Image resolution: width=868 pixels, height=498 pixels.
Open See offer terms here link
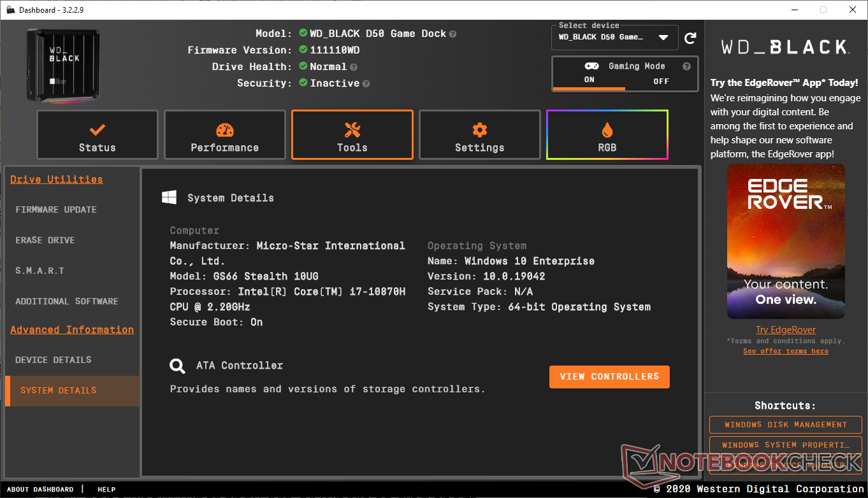pyautogui.click(x=786, y=351)
